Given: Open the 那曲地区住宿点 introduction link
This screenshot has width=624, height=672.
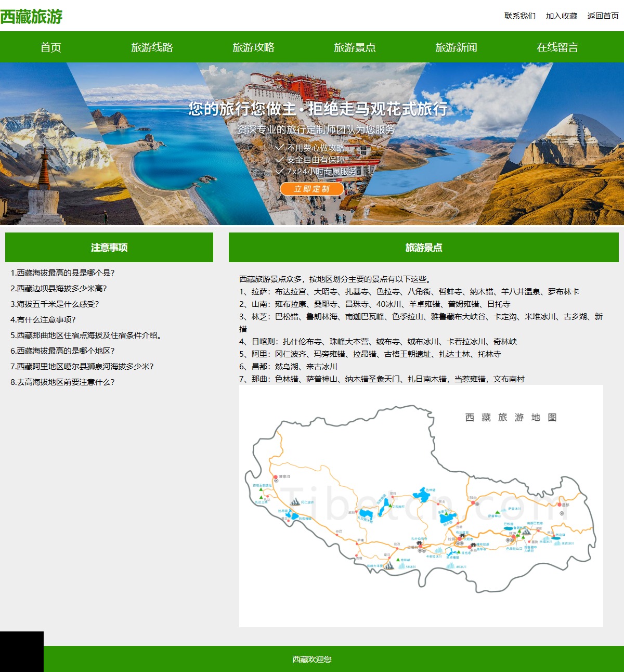Looking at the screenshot, I should coord(87,335).
